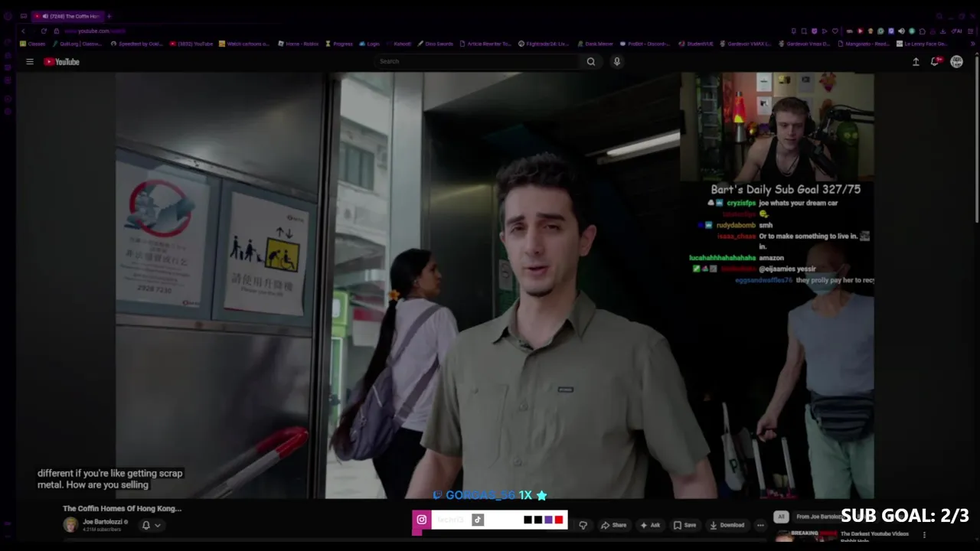
Task: Open options for Darkest Youtube Videos recommendation
Action: 924,535
